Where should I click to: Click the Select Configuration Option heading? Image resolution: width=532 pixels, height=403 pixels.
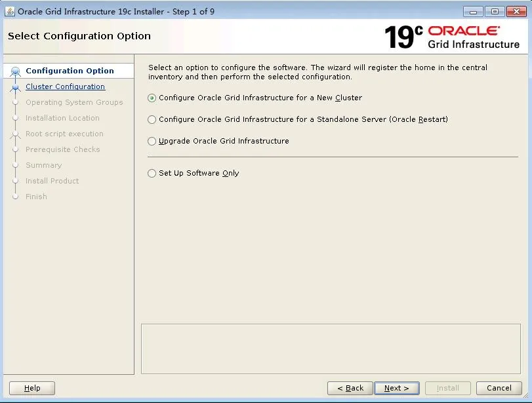(79, 36)
